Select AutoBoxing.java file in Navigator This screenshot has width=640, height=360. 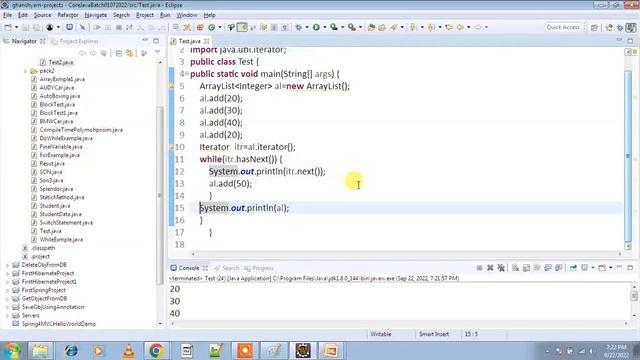[60, 96]
